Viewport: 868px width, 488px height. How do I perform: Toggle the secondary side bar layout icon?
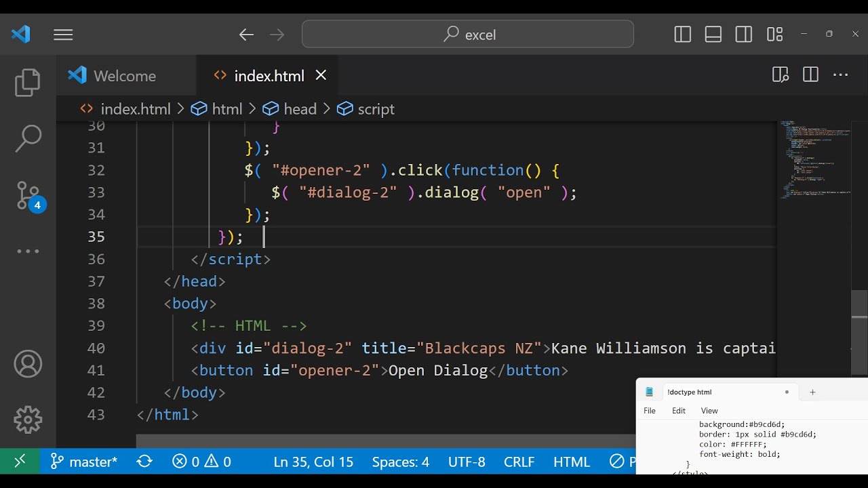[x=743, y=35]
